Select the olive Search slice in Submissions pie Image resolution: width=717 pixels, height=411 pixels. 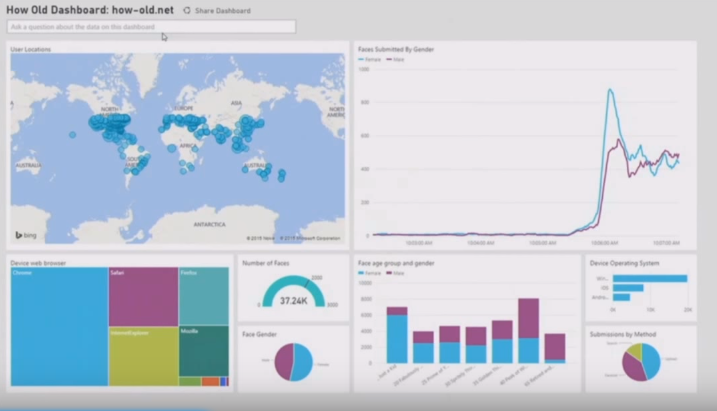[636, 350]
